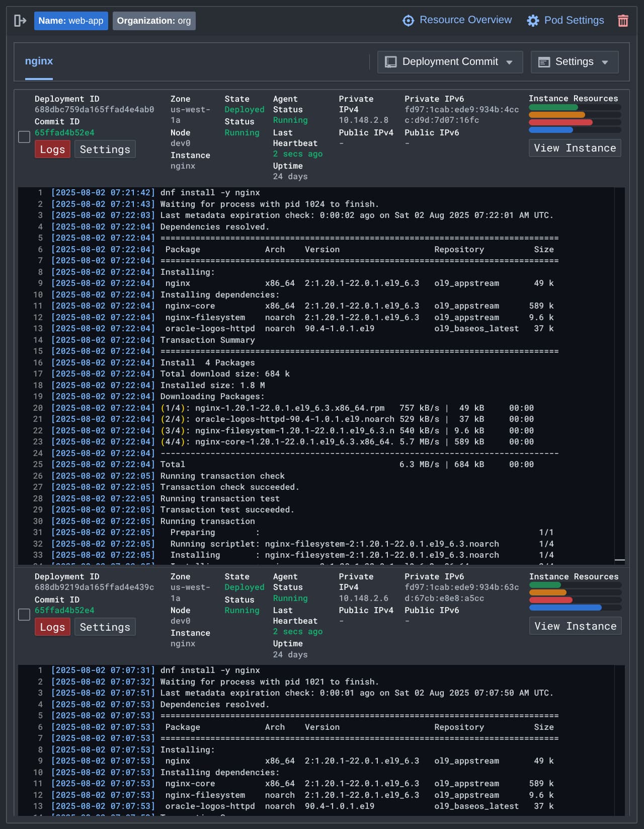Click View Instance for the second deployment

pos(575,626)
